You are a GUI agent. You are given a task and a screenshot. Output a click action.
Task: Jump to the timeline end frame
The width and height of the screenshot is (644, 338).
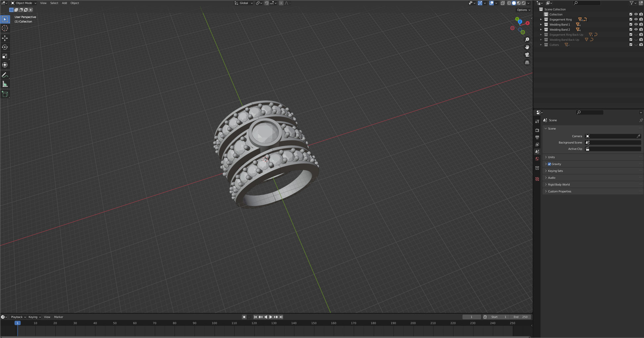point(281,317)
